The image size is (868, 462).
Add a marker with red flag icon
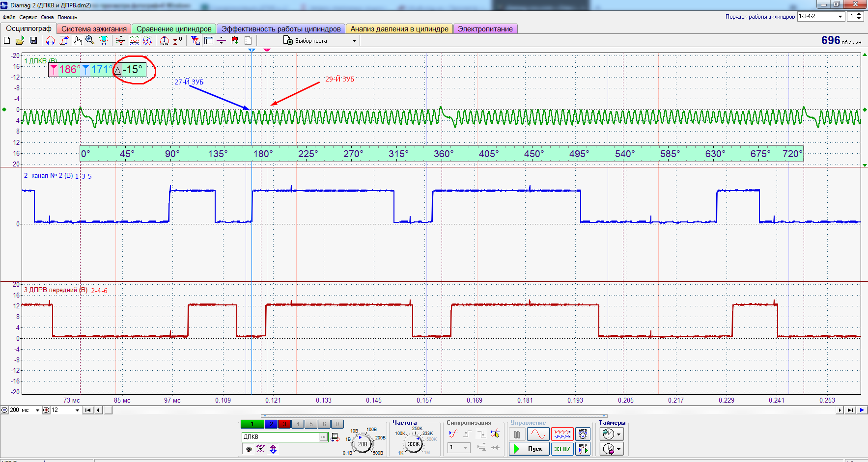click(x=235, y=40)
